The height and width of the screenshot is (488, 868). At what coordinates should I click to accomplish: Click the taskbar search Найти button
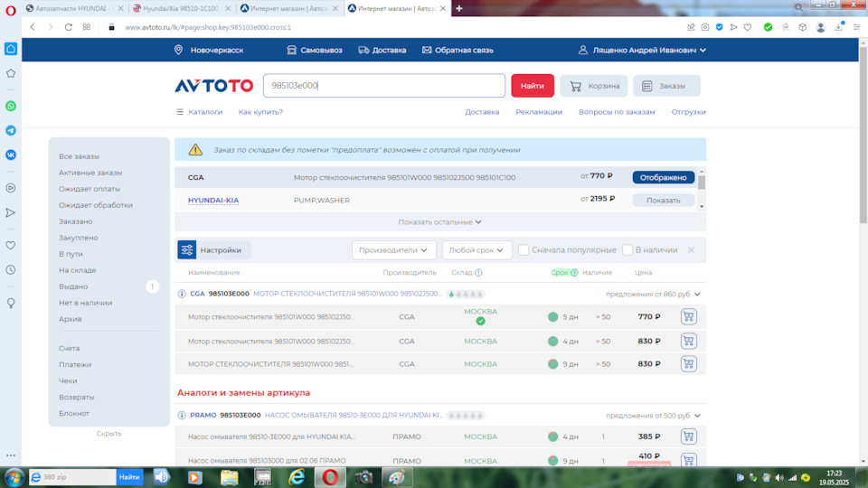[x=129, y=477]
